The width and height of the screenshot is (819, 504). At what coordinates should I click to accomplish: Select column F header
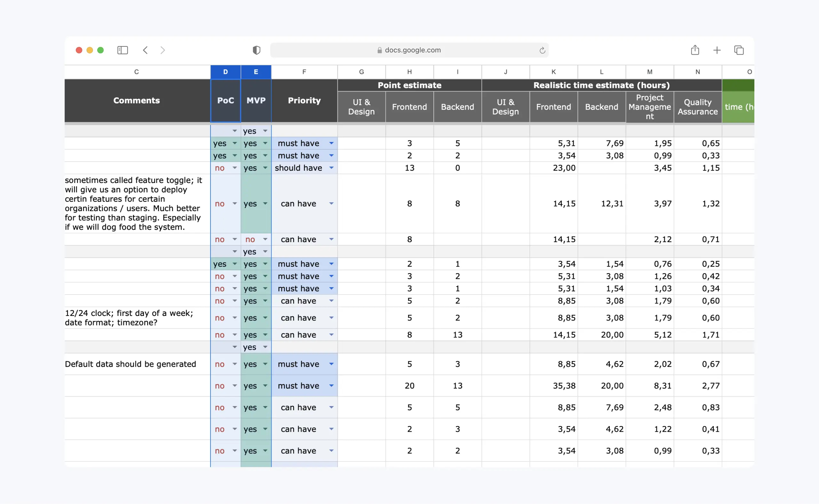[x=304, y=72]
